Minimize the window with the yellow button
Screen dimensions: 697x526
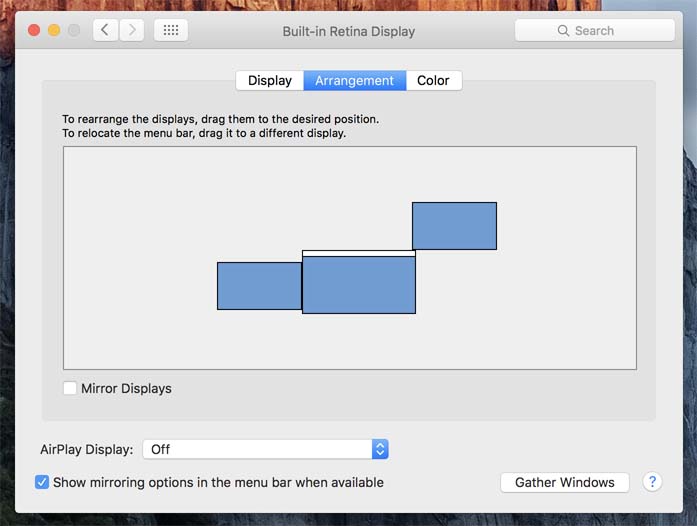pos(54,30)
